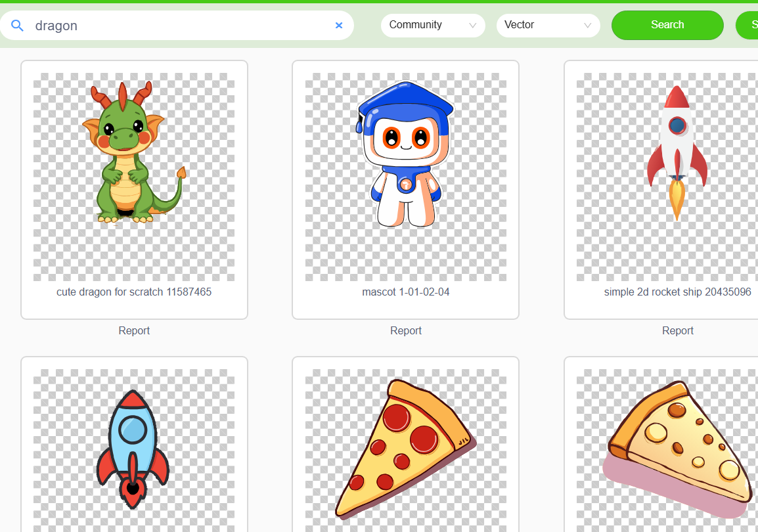Report the simple 2d rocket ship
Image resolution: width=758 pixels, height=532 pixels.
(677, 330)
